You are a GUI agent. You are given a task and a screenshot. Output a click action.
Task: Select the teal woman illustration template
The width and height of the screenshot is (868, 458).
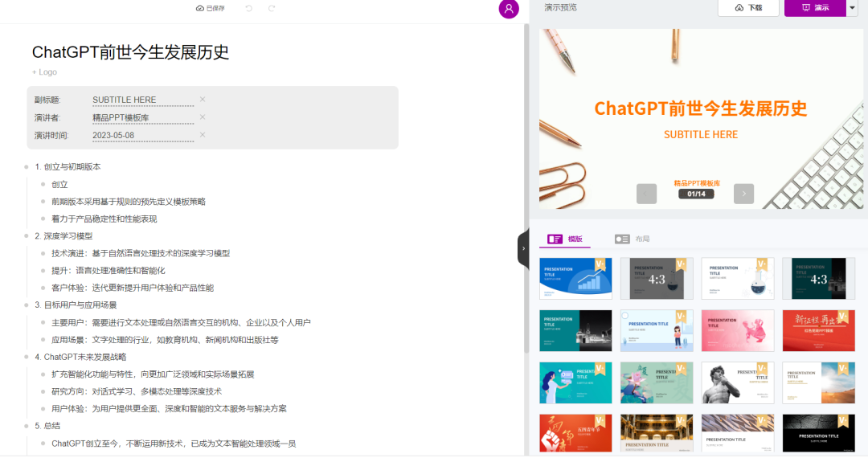click(x=575, y=382)
